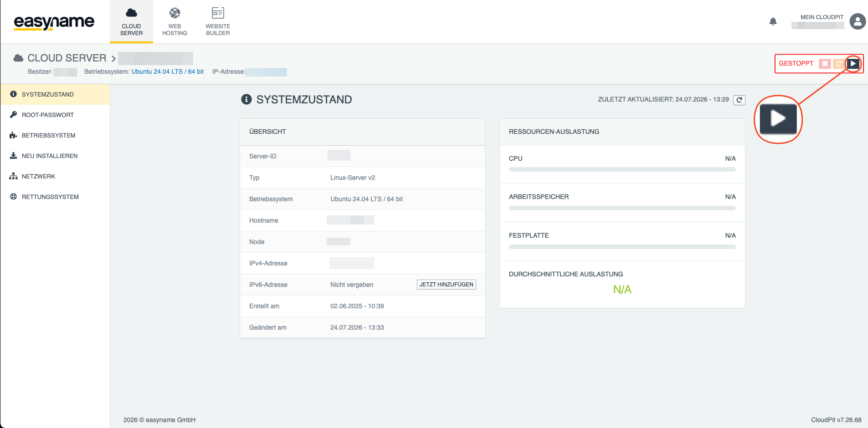868x428 pixels.
Task: Click the '24.07.2026 - 13:33' changed date
Action: point(357,327)
